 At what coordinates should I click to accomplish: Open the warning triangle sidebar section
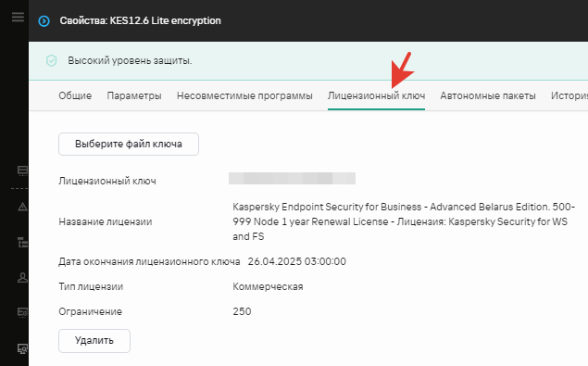[22, 207]
